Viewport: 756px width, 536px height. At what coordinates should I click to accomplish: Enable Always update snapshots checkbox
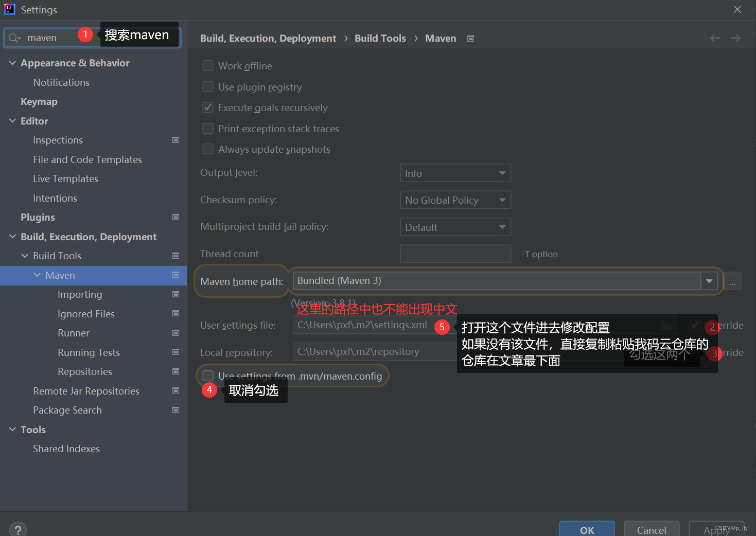tap(208, 149)
